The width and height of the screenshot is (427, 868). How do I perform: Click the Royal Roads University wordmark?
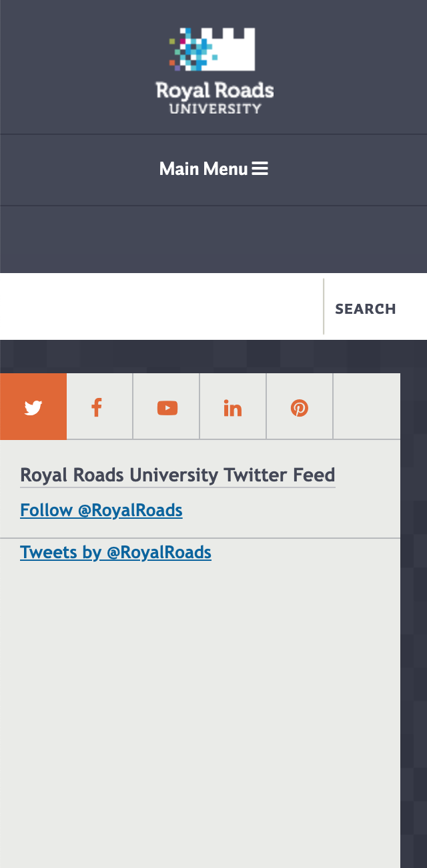pyautogui.click(x=214, y=97)
